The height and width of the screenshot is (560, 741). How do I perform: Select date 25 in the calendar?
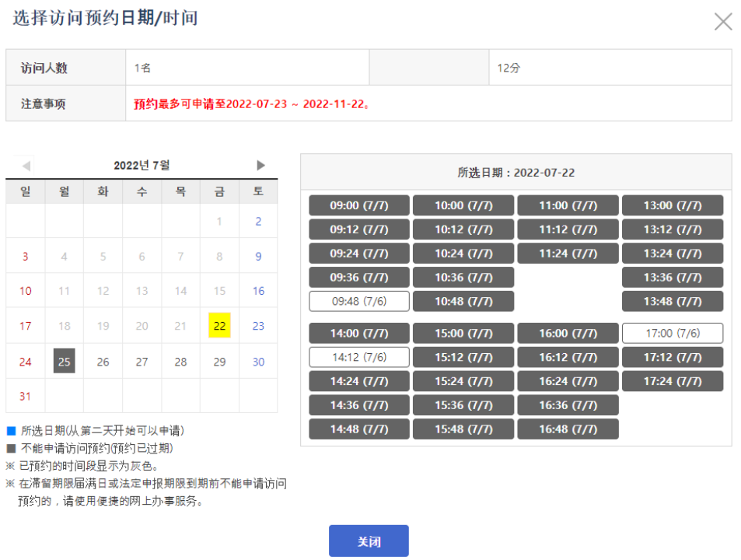(65, 362)
